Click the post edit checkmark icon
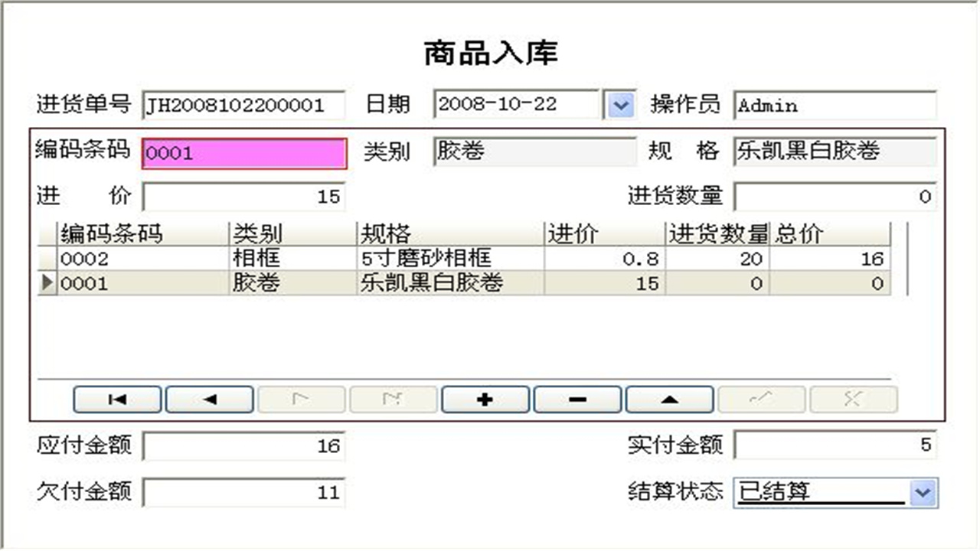Viewport: 980px width, 551px height. tap(761, 399)
